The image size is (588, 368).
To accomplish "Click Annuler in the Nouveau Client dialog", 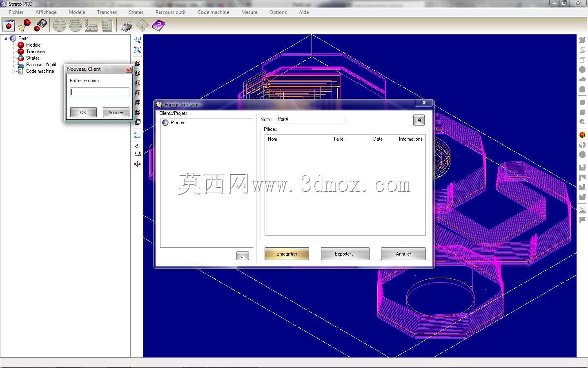I will [116, 112].
